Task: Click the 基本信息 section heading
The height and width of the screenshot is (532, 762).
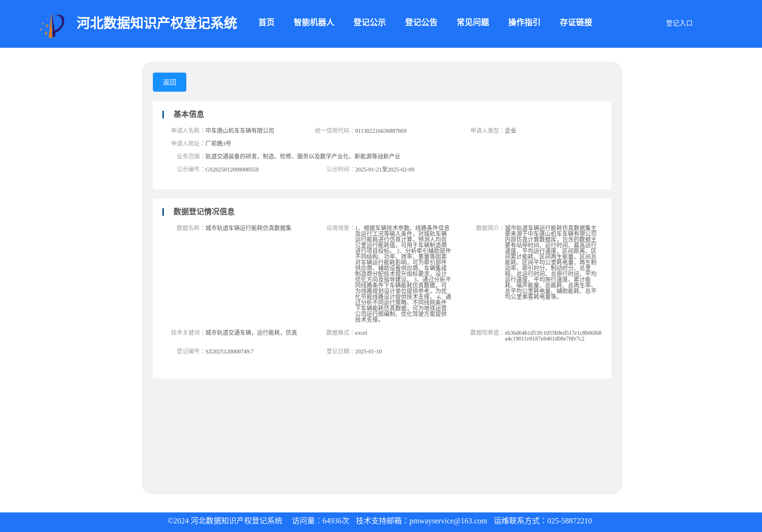Action: (x=189, y=114)
